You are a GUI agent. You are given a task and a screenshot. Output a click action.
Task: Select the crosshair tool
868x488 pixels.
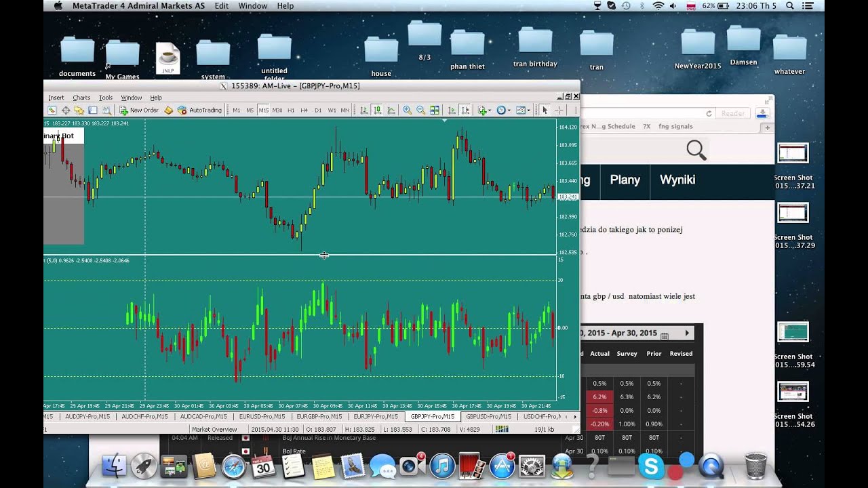tap(559, 110)
